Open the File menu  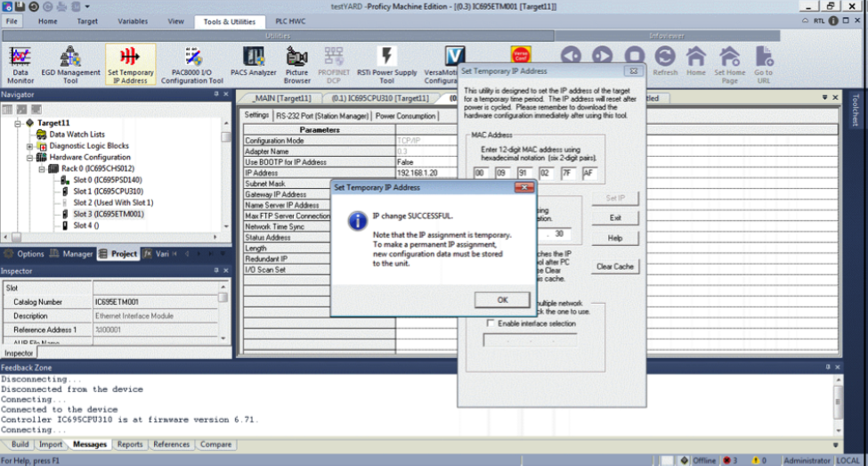12,21
